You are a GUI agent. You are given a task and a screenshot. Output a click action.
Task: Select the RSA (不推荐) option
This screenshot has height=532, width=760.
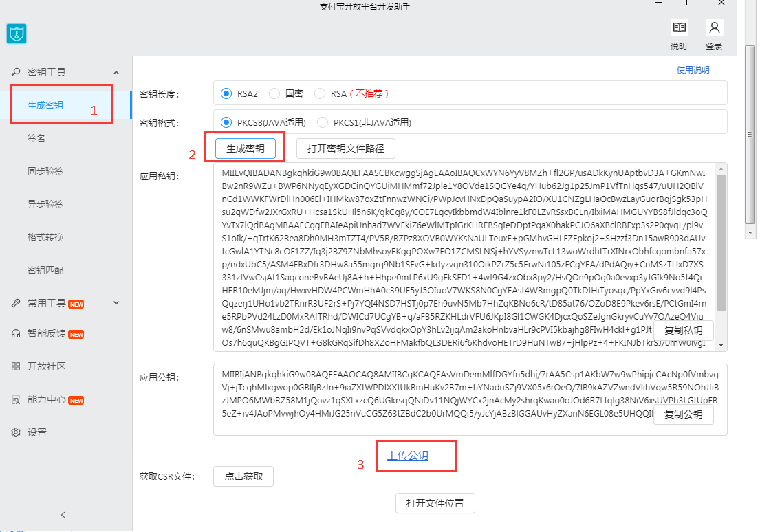click(x=319, y=93)
